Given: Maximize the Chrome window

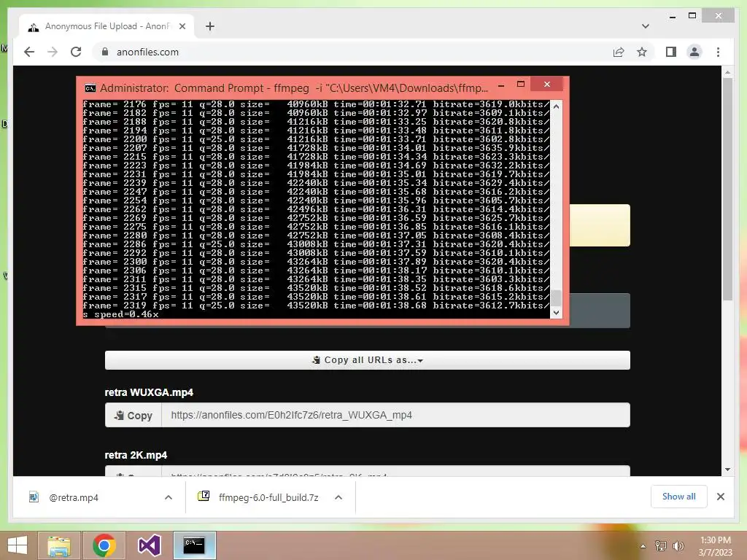Looking at the screenshot, I should point(692,16).
